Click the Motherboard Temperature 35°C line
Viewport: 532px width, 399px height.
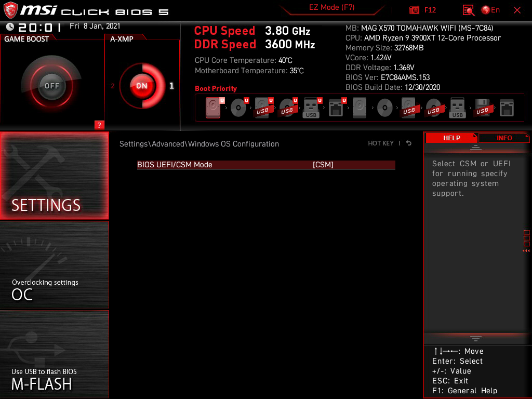[249, 71]
